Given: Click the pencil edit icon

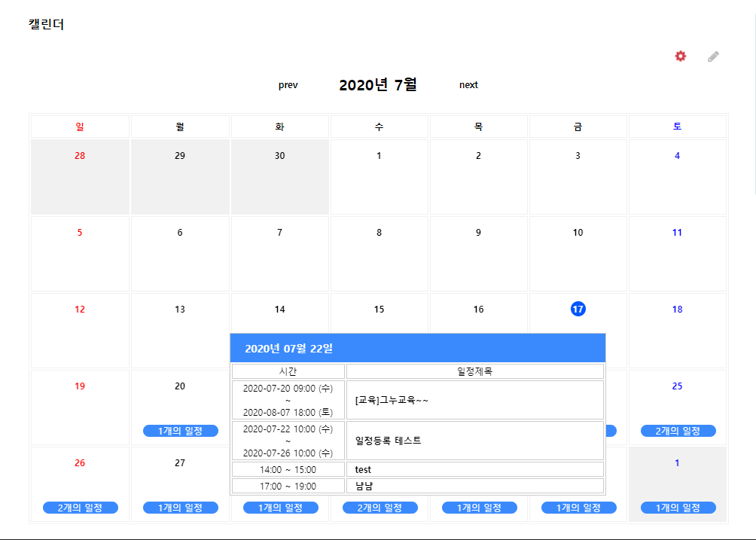Looking at the screenshot, I should click(713, 56).
